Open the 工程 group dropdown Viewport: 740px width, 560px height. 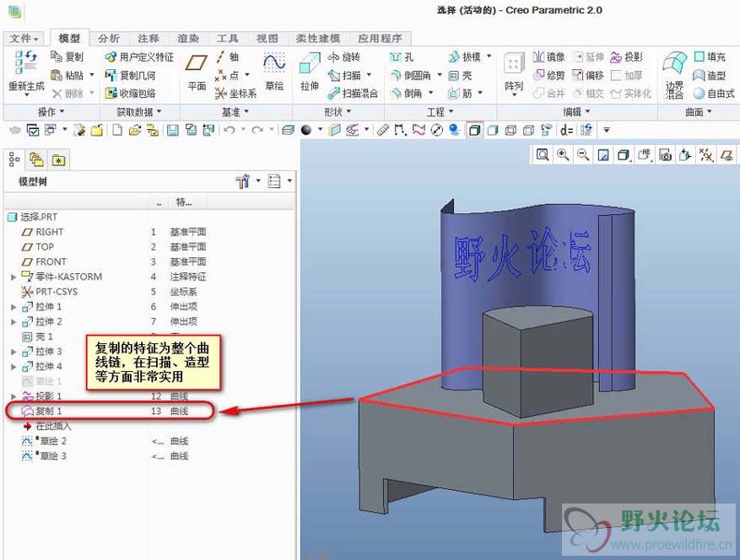[x=440, y=112]
